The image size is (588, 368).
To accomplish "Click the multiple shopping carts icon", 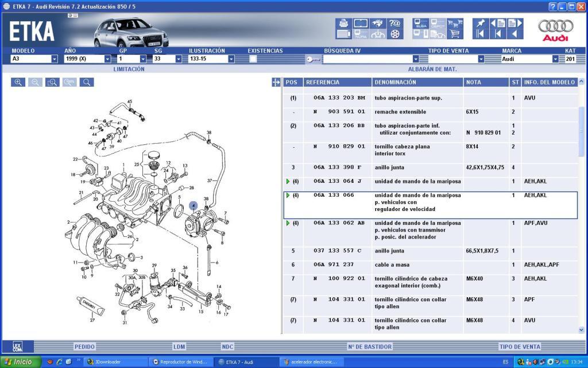I will (x=455, y=23).
